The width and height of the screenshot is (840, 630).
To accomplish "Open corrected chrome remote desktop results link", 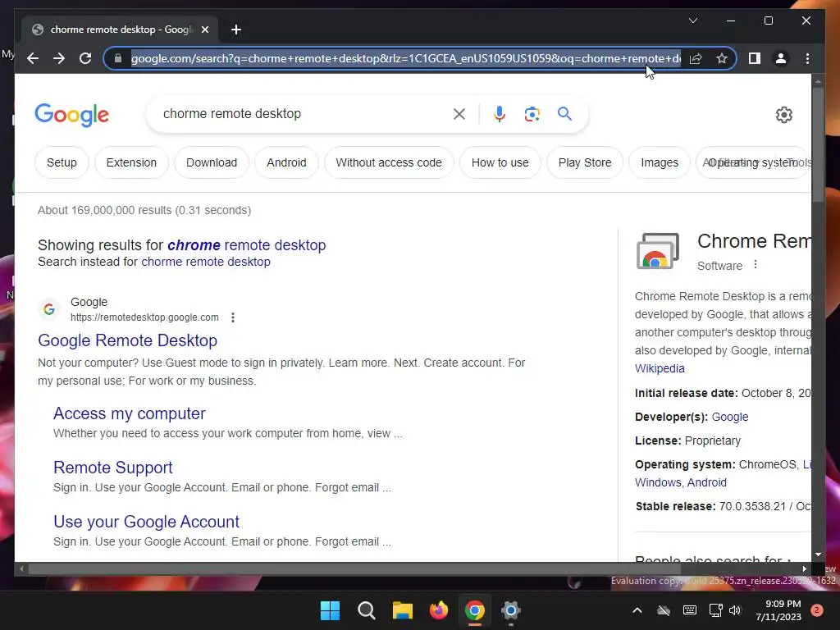I will [x=246, y=244].
